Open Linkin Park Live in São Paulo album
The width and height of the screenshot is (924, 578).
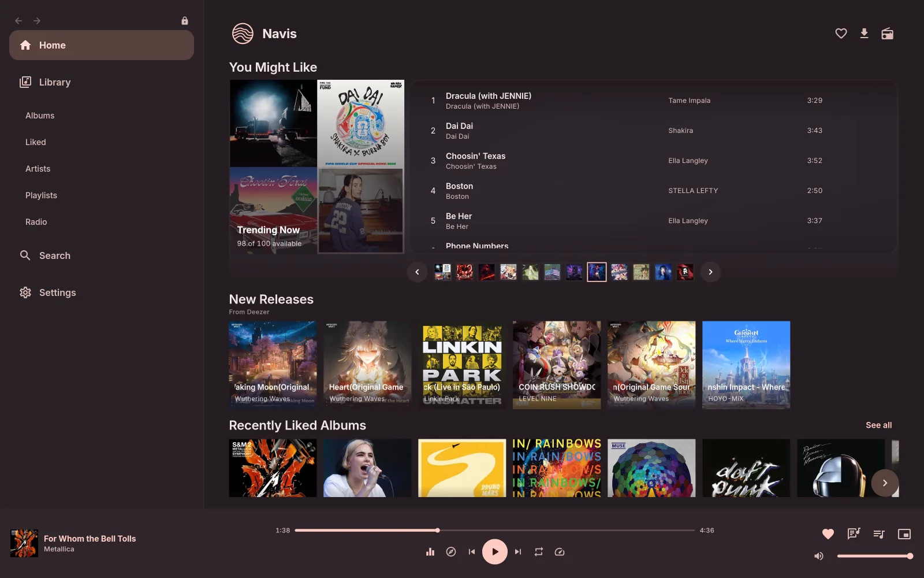click(x=462, y=365)
